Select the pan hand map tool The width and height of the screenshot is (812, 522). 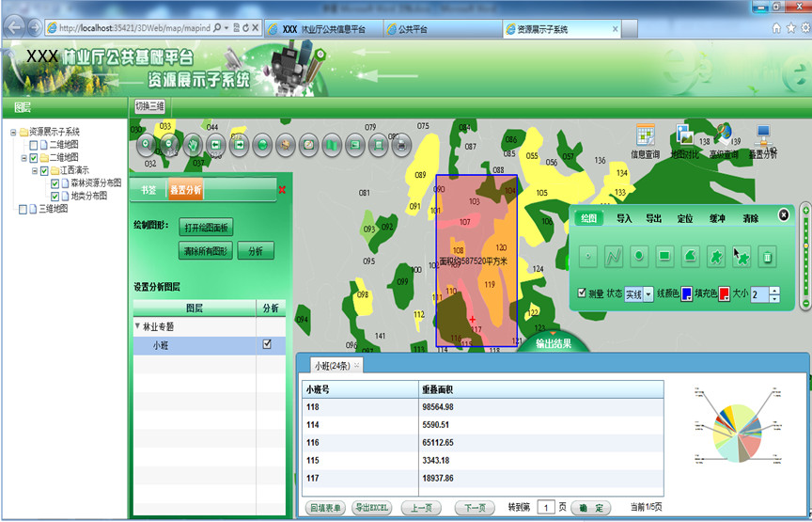coord(194,145)
